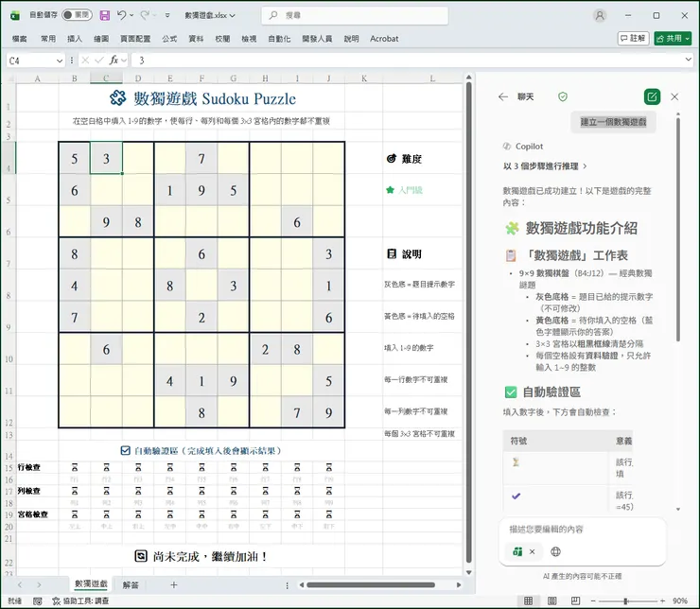Switch to Page Layout view icon

[x=551, y=601]
